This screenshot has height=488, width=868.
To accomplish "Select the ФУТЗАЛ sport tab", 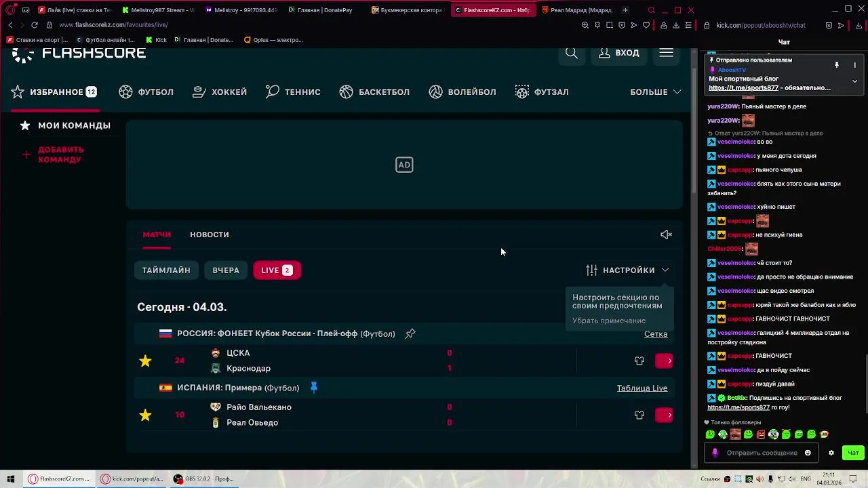I will click(542, 91).
